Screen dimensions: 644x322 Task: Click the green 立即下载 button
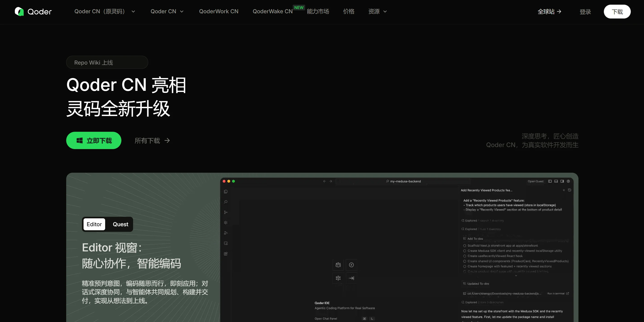[x=94, y=141]
